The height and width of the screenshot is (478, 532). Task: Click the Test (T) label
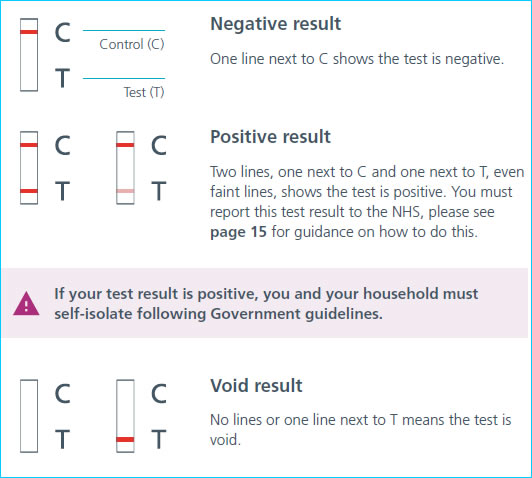(144, 92)
